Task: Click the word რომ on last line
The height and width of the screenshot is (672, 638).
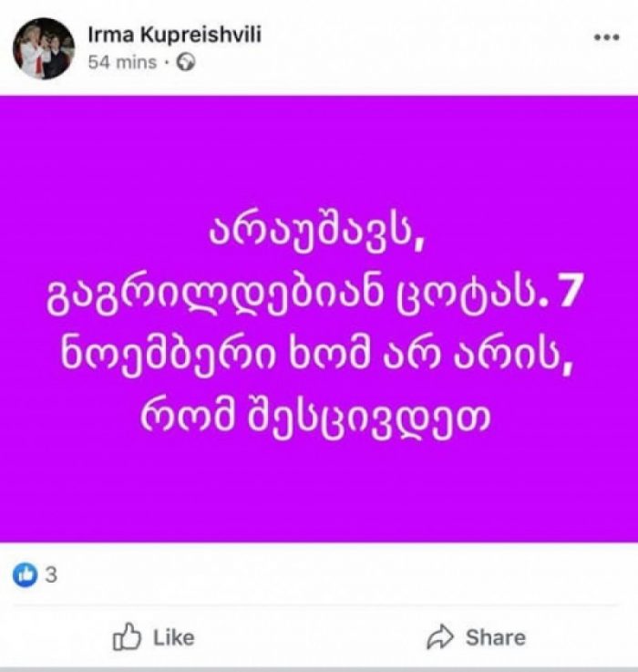Action: click(x=187, y=416)
